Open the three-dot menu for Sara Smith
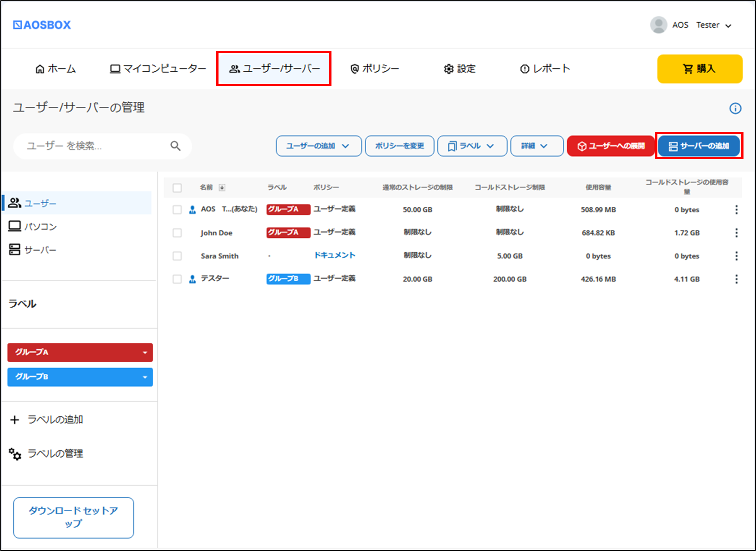Screen dimensions: 756x551 (736, 256)
